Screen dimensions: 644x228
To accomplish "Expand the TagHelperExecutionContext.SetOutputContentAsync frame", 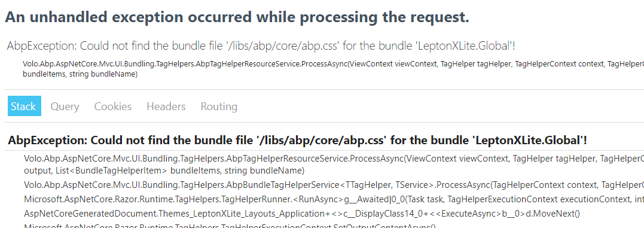I will pos(230,226).
